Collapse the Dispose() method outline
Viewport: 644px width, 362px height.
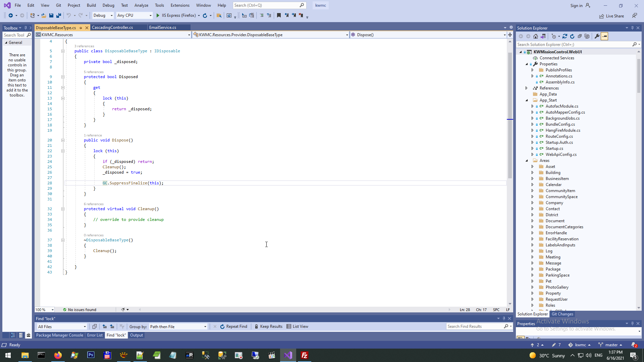(x=63, y=140)
